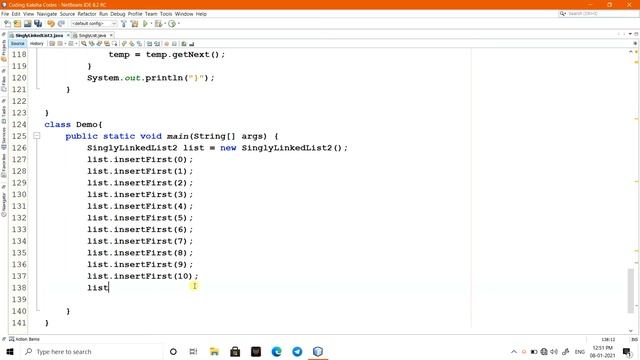
Task: Open the File menu
Action: pos(5,14)
